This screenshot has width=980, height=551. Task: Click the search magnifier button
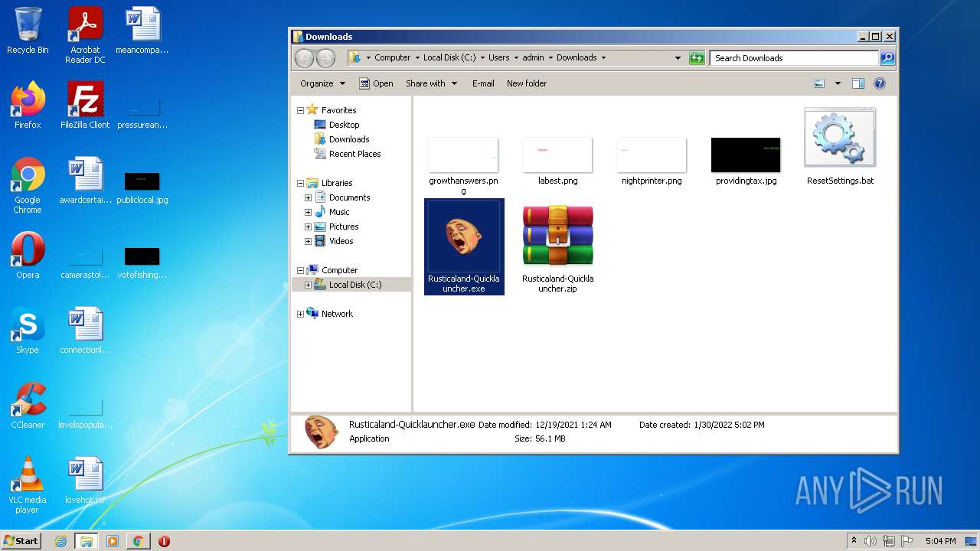[x=887, y=58]
